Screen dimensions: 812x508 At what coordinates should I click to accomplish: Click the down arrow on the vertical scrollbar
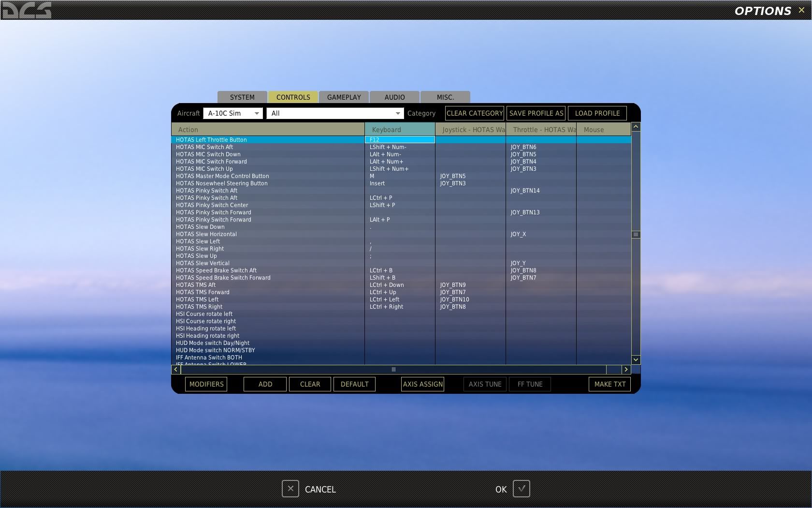click(636, 359)
